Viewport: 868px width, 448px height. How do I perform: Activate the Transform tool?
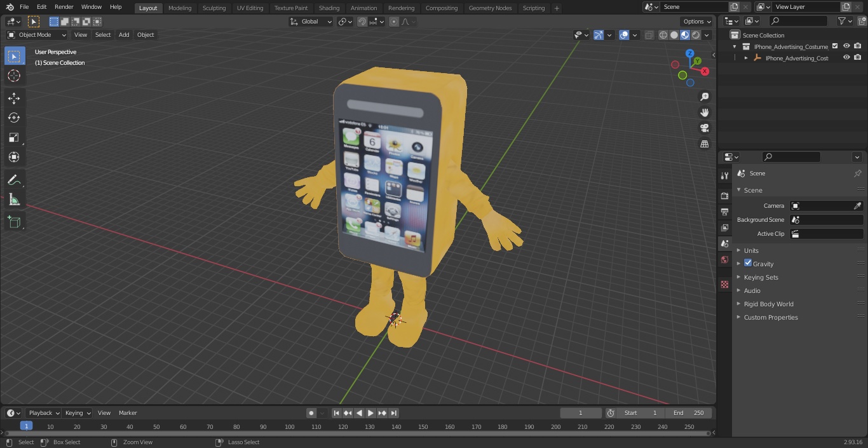[14, 157]
